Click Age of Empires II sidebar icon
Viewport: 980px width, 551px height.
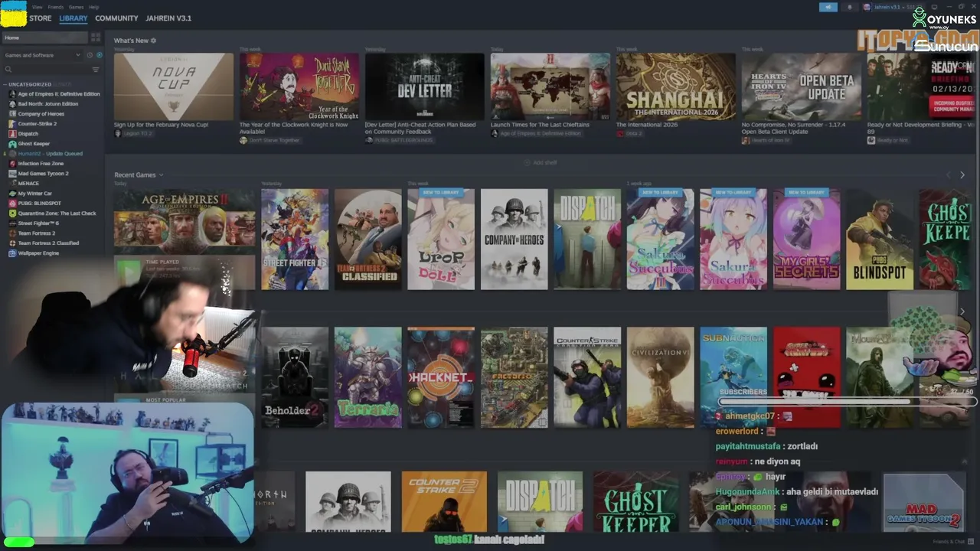[12, 94]
